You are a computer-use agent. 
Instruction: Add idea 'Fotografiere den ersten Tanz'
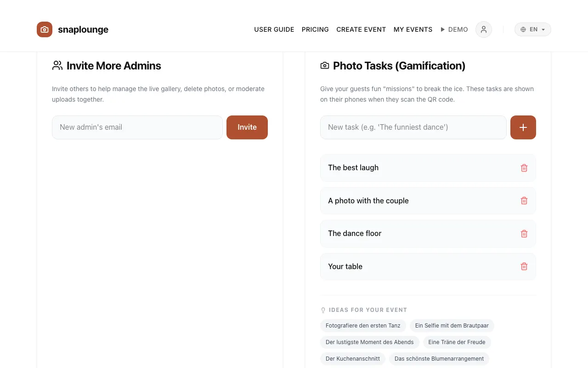pyautogui.click(x=363, y=326)
